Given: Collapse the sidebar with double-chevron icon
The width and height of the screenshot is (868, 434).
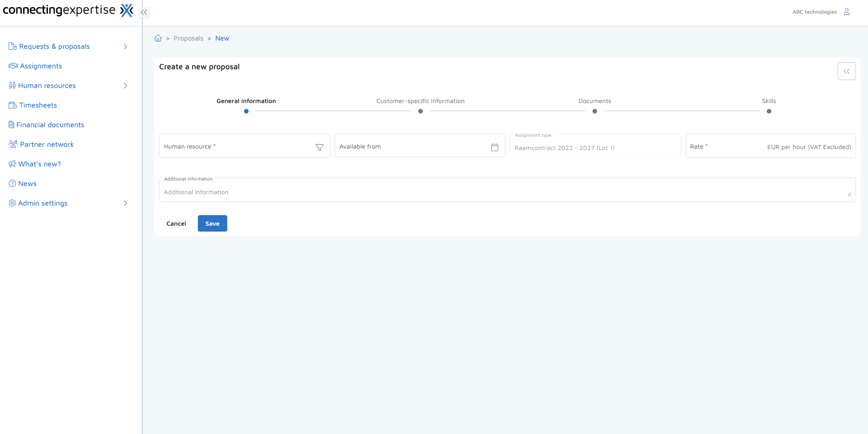Looking at the screenshot, I should (144, 12).
